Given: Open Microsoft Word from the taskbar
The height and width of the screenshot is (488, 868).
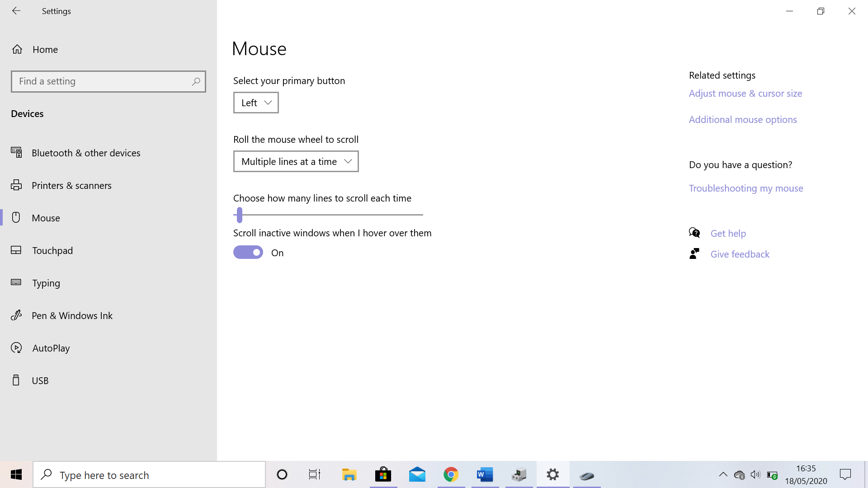Looking at the screenshot, I should 485,474.
